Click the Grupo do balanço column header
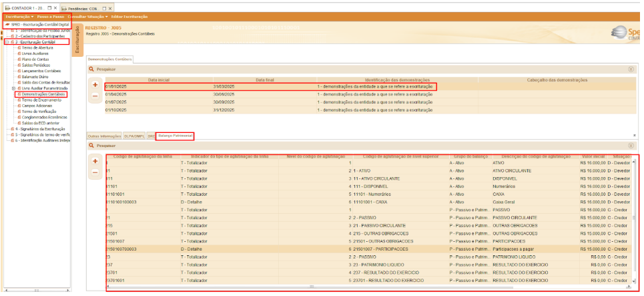This screenshot has height=296, width=644. (x=470, y=156)
